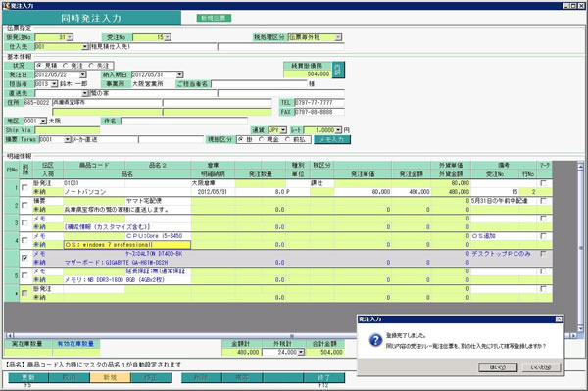Click the 更新 F5 button
The height and width of the screenshot is (391, 588).
(x=28, y=378)
